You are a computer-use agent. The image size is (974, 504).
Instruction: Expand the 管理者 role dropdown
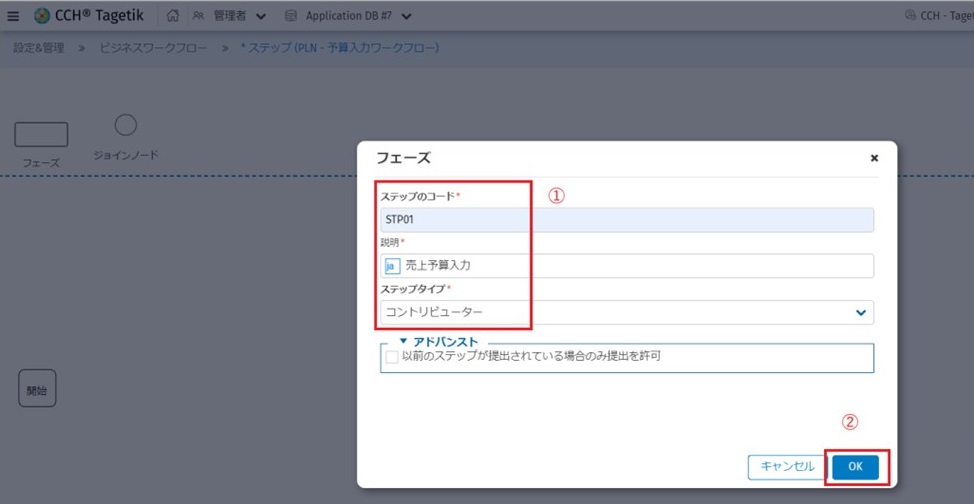(x=261, y=16)
